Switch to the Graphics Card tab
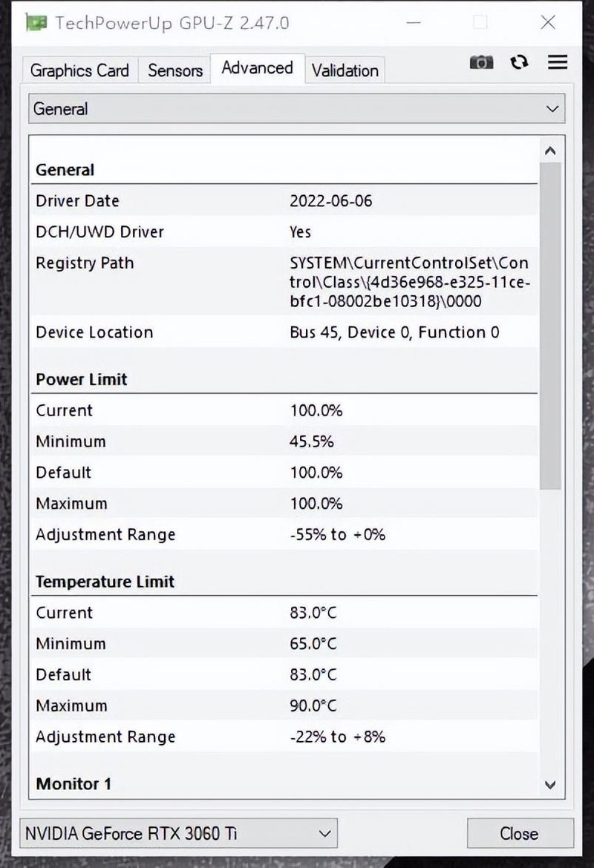The height and width of the screenshot is (868, 594). pos(79,70)
